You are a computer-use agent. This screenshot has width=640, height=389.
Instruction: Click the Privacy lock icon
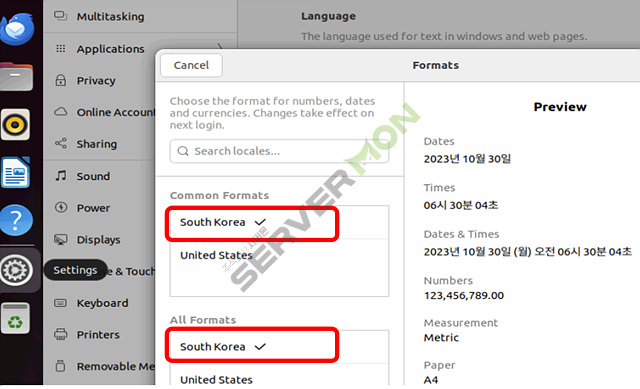[x=60, y=80]
